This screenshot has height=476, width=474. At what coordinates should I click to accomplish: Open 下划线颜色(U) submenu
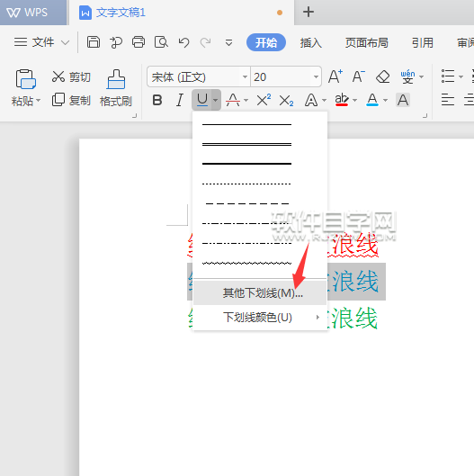click(x=260, y=318)
